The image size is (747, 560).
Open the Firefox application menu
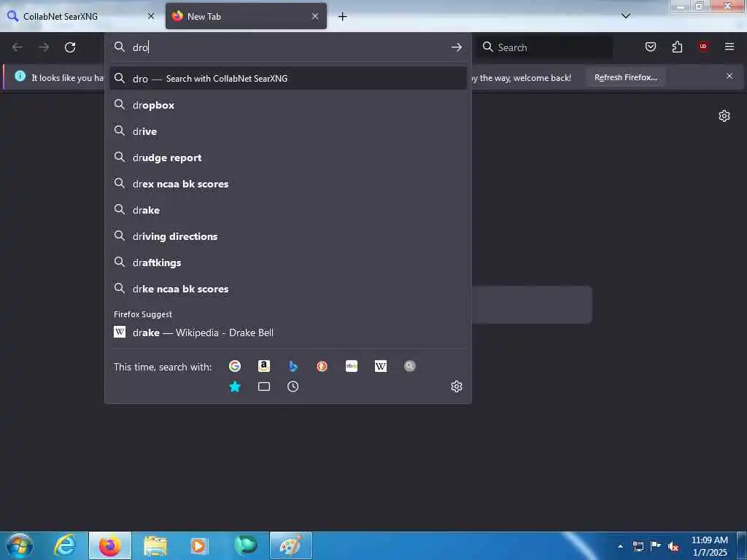[x=729, y=47]
